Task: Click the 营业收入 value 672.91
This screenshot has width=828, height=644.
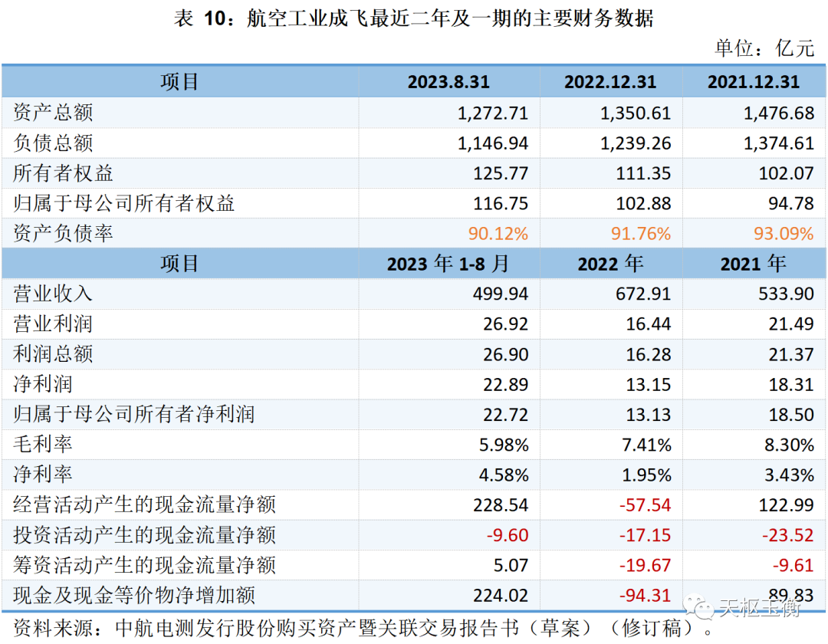Action: click(637, 294)
